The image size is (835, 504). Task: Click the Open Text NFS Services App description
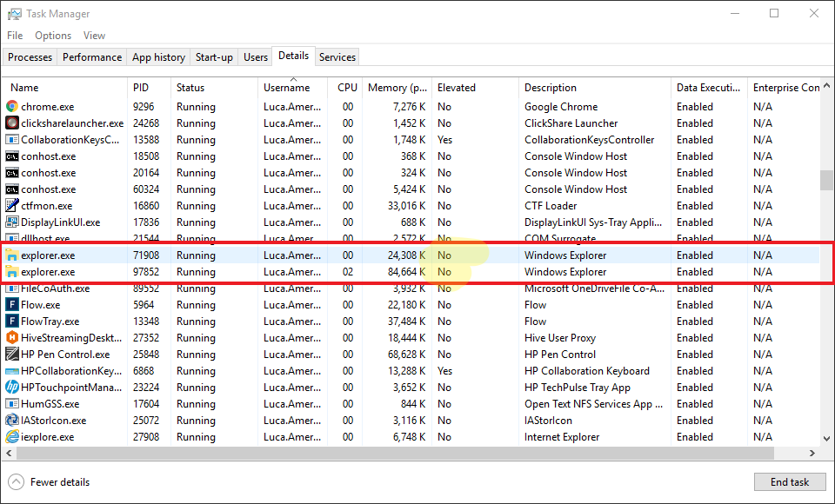(593, 404)
